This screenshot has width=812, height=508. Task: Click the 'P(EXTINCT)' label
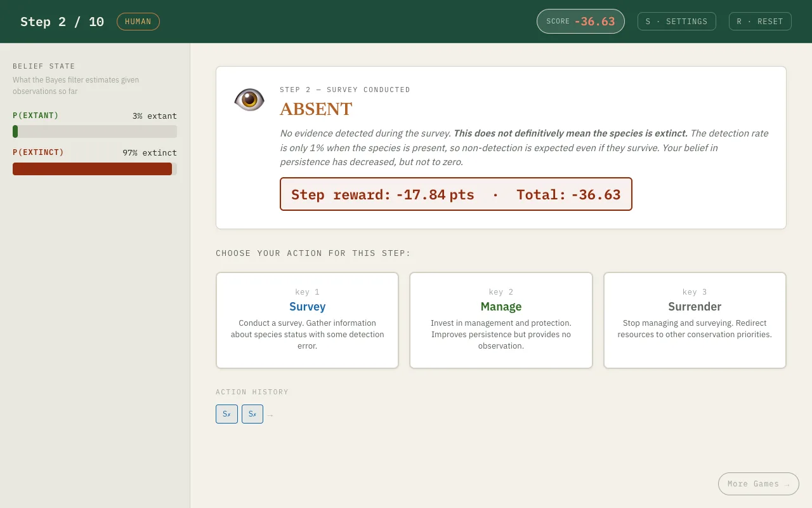click(x=38, y=152)
